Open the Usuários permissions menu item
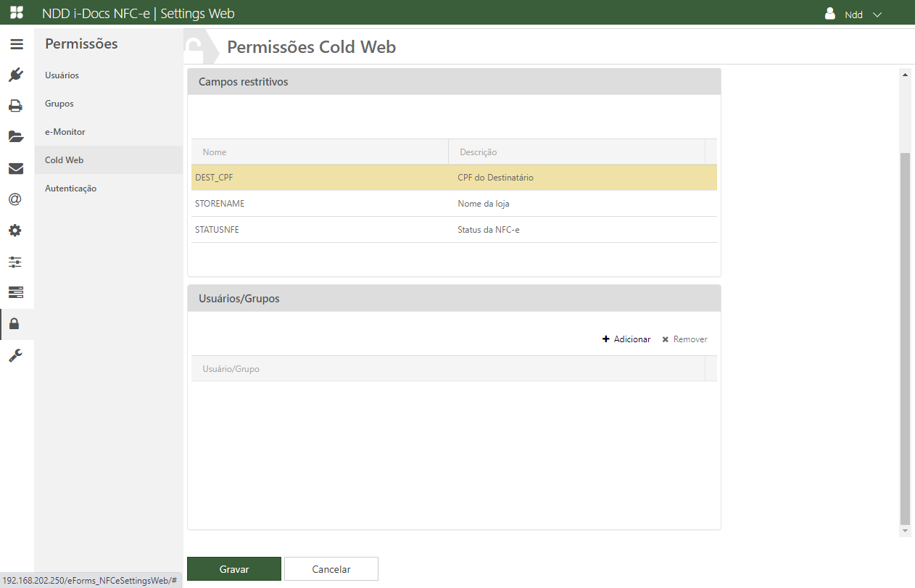 point(62,75)
